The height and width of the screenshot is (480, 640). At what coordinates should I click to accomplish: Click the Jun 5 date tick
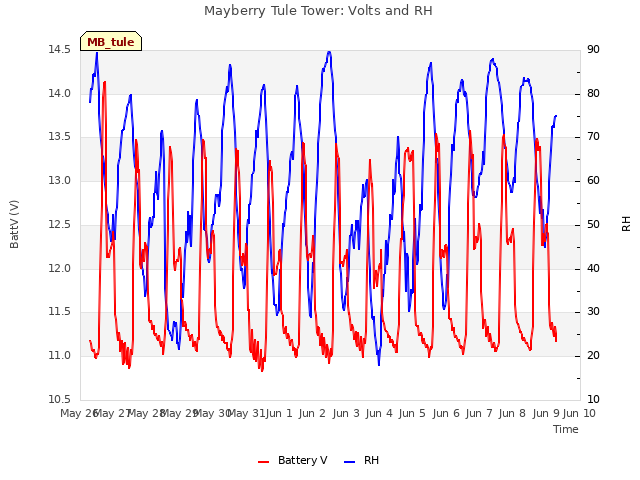412,413
